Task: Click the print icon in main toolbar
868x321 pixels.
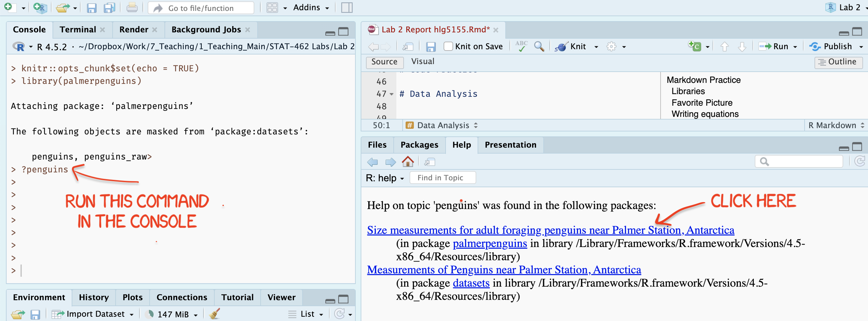Action: point(132,8)
